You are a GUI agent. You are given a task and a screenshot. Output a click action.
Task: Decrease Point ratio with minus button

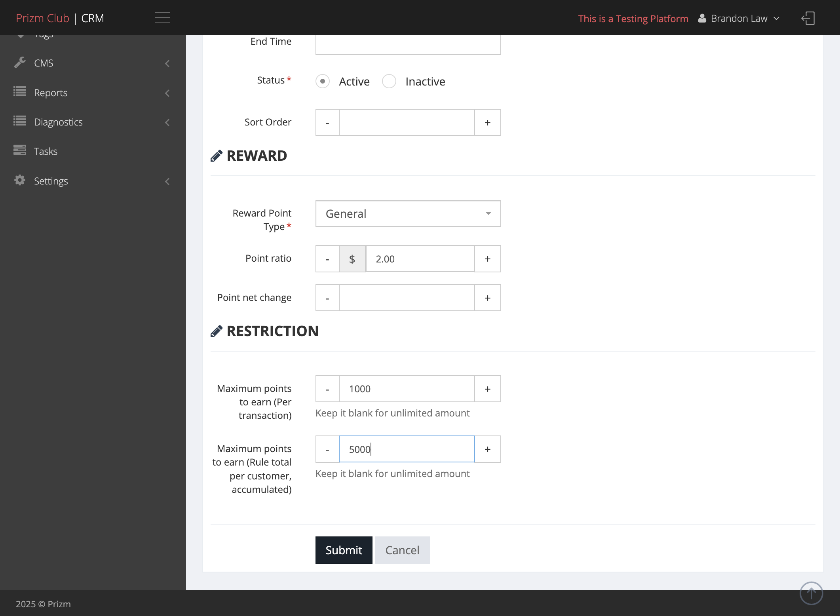pyautogui.click(x=327, y=259)
